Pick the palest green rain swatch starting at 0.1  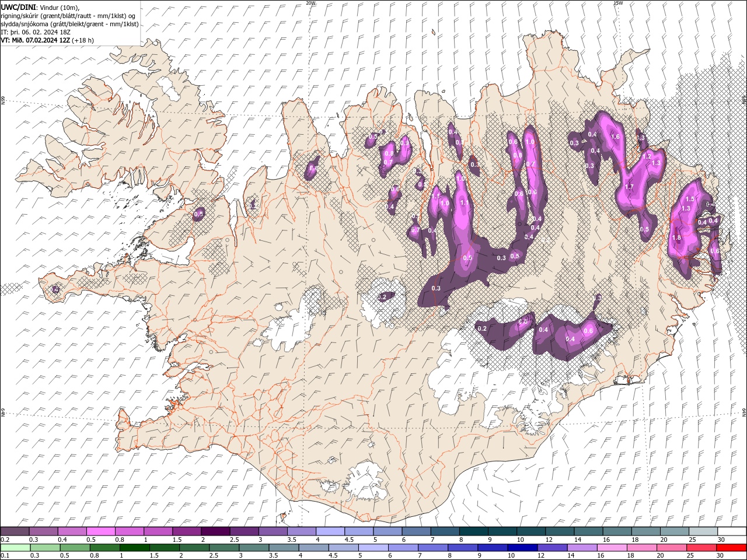coord(15,548)
